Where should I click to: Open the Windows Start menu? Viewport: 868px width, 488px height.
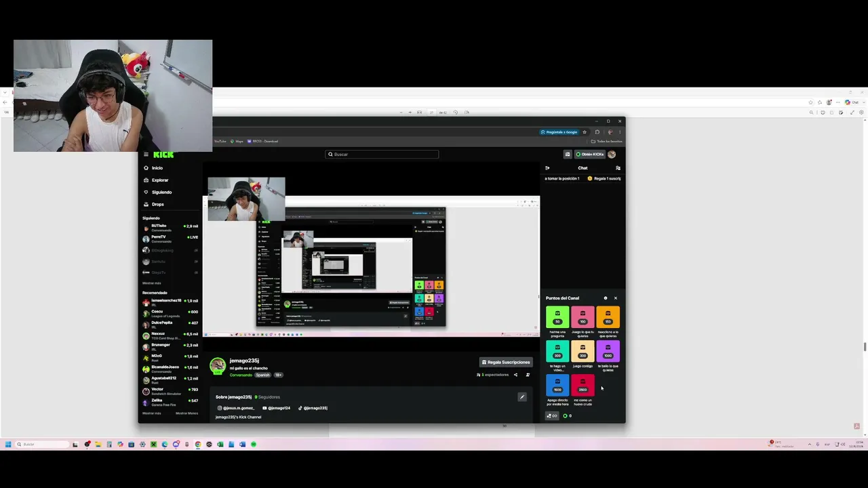(8, 445)
